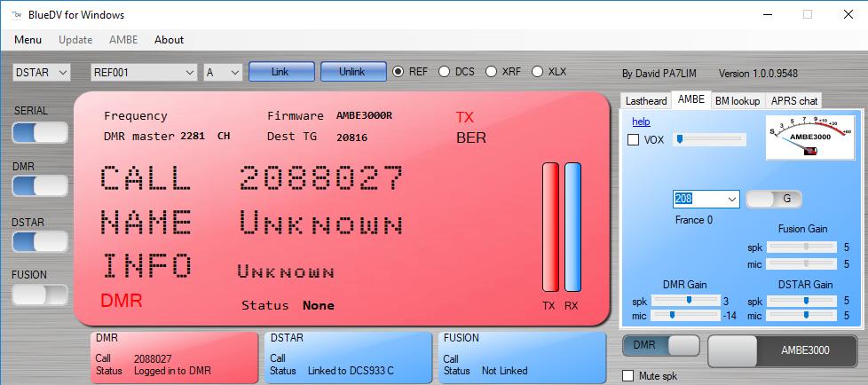Open the help link

pyautogui.click(x=641, y=122)
